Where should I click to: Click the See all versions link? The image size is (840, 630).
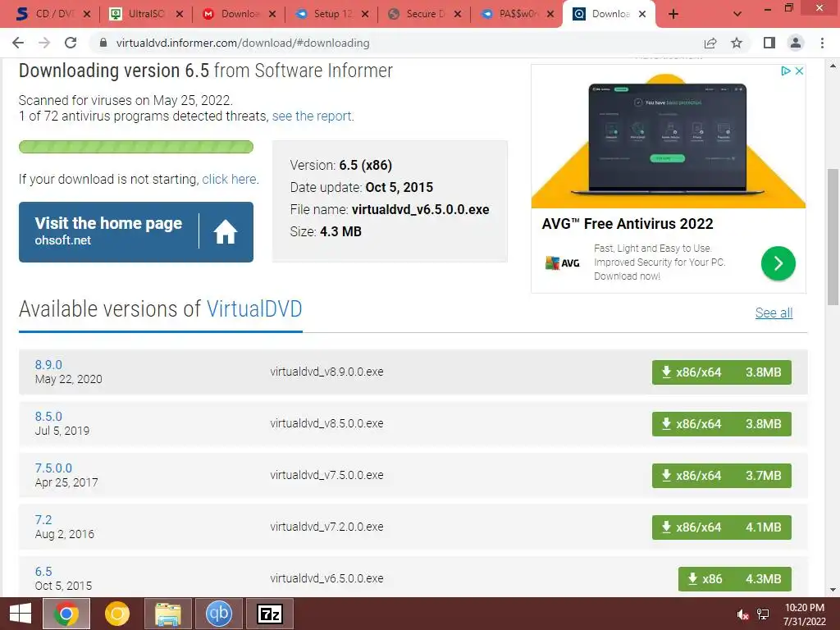click(x=774, y=313)
